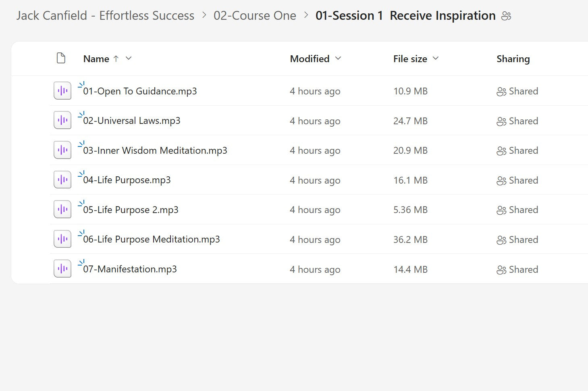This screenshot has width=588, height=391.
Task: Click the audio icon for 07-Manifestation.mp3
Action: 62,268
